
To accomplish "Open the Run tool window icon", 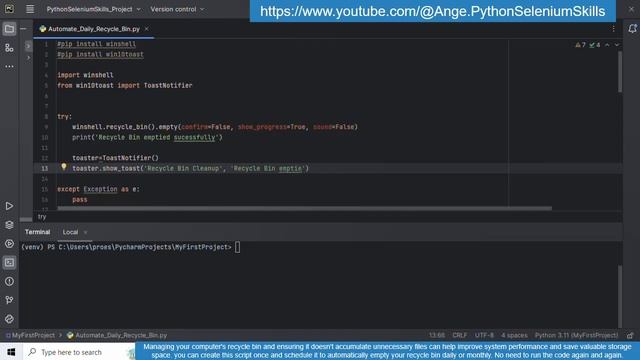I will 9,206.
